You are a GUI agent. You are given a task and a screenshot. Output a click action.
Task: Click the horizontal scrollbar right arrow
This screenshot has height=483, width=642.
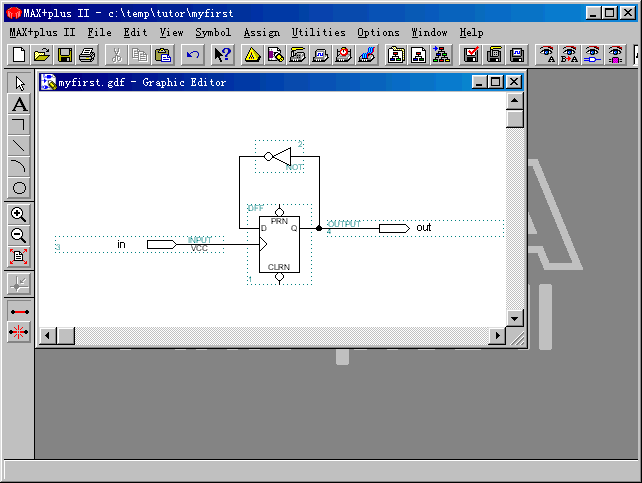pos(497,336)
